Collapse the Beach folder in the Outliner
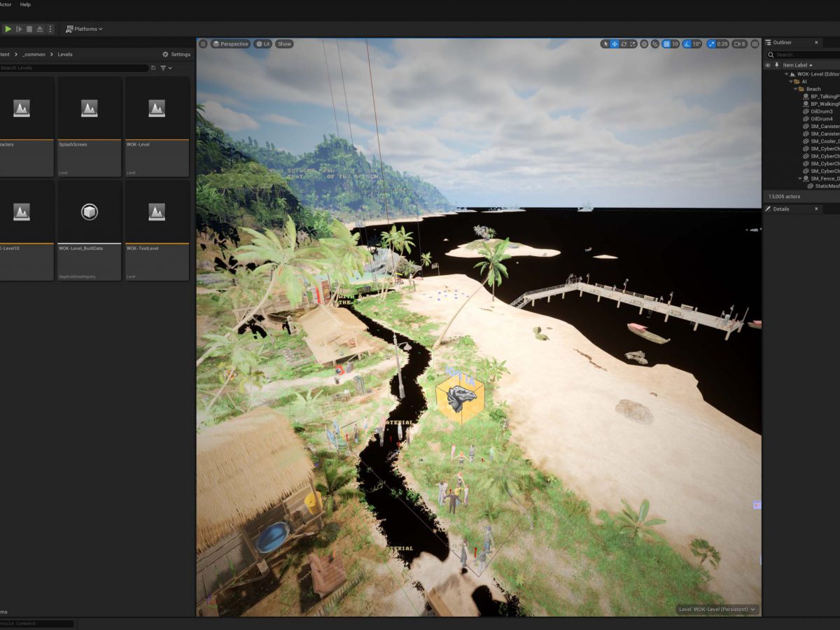This screenshot has width=840, height=630. pos(794,89)
